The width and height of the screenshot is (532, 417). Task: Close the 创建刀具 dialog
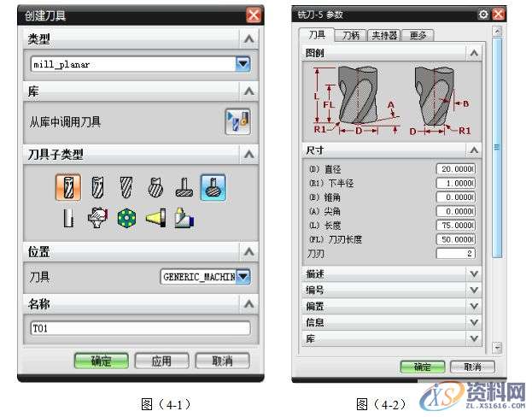click(x=254, y=15)
